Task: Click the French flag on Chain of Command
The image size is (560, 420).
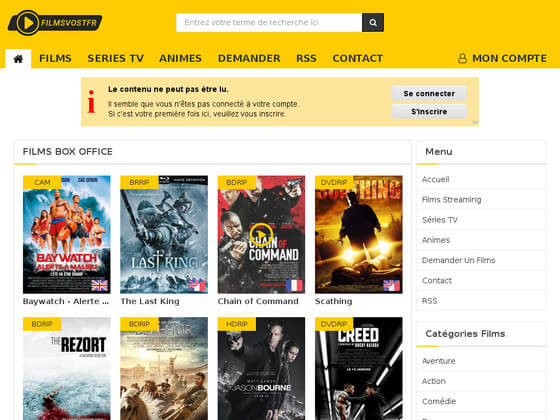Action: tap(294, 285)
